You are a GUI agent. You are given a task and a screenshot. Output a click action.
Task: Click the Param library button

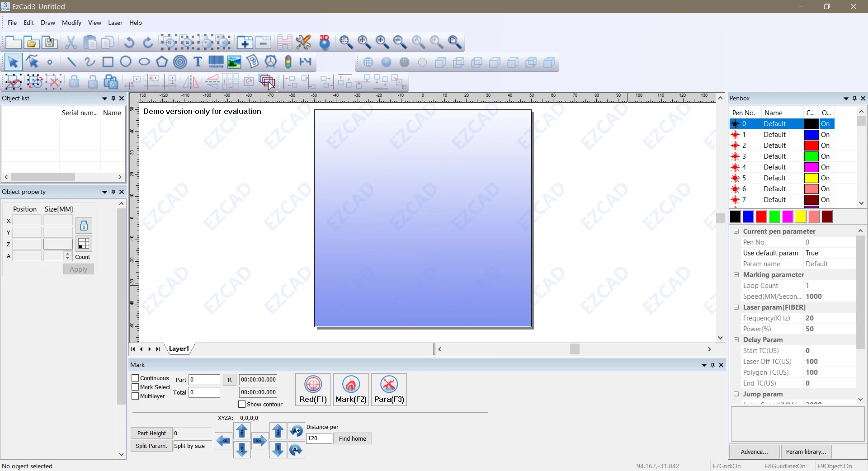point(806,452)
